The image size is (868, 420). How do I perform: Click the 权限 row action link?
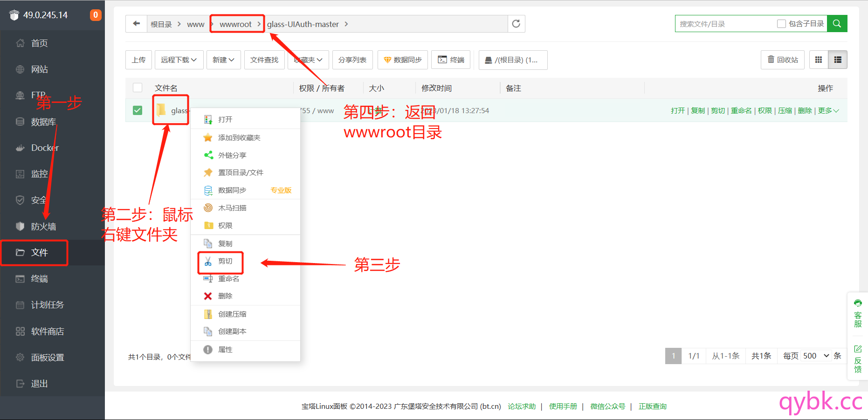[x=765, y=110]
